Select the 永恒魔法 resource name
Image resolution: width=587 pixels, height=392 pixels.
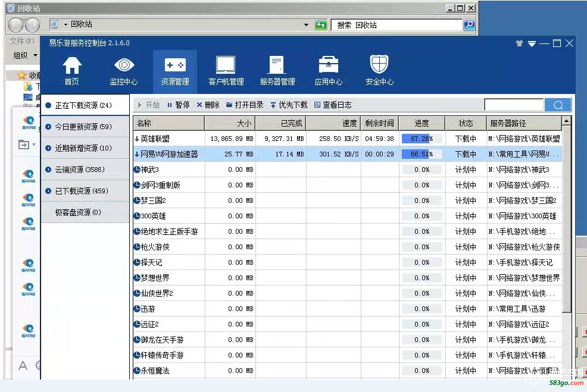coord(155,371)
